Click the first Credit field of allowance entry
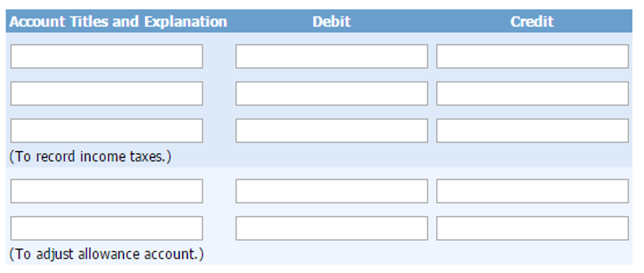The height and width of the screenshot is (273, 644). click(532, 191)
